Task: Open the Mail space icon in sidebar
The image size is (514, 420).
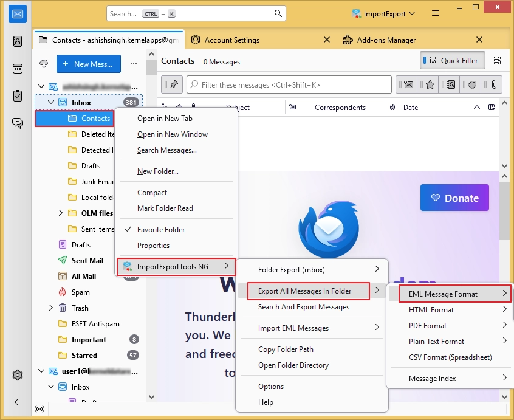Action: [17, 14]
